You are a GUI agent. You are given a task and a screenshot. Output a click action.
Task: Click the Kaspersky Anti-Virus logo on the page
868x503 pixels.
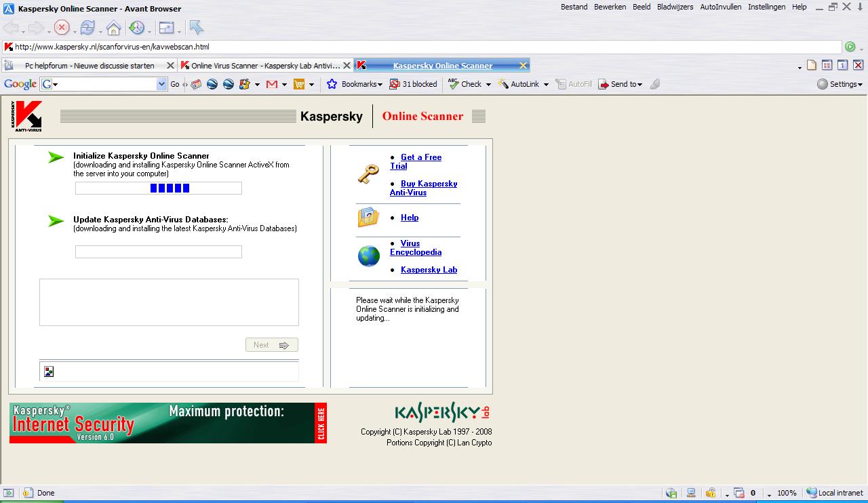(27, 116)
